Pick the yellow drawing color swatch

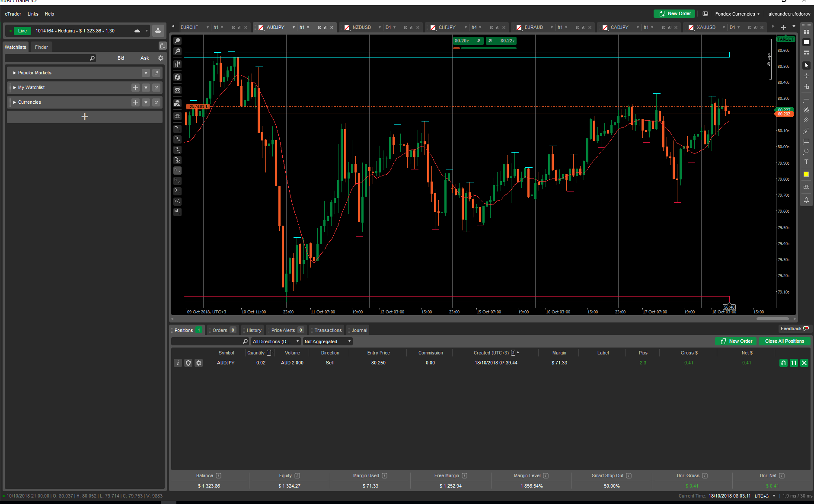click(x=806, y=175)
